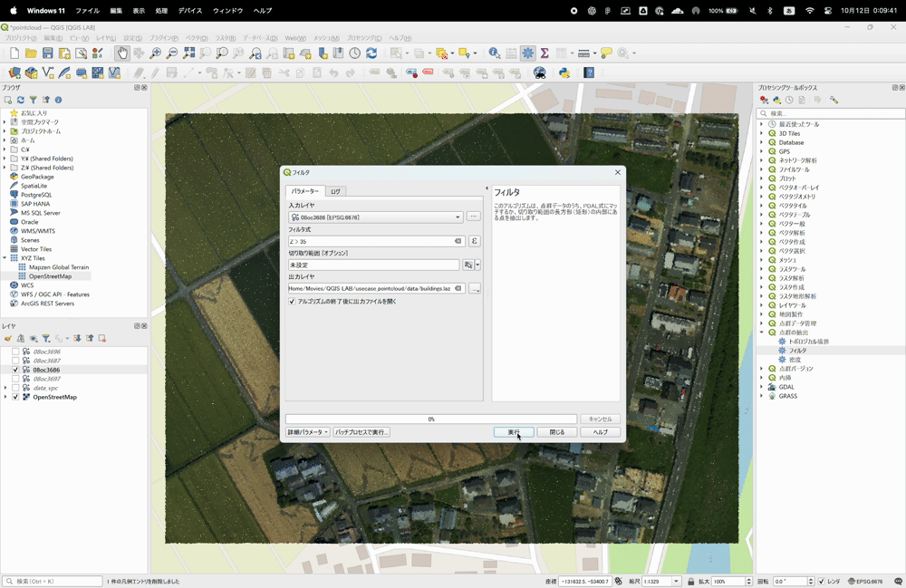Uncheck open output file after algorithm checkbox
906x588 pixels.
pos(292,302)
